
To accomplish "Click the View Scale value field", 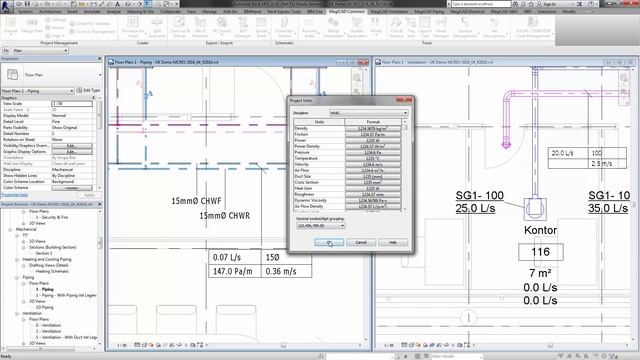I will point(72,104).
